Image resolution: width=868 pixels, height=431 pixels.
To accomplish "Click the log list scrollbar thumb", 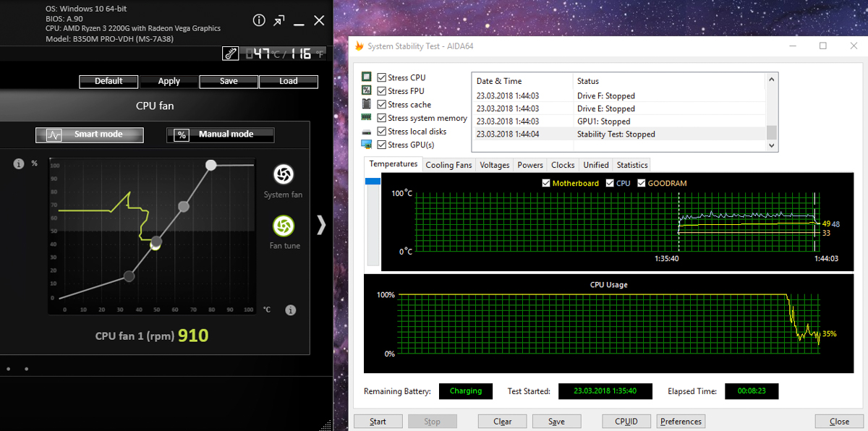I will click(772, 133).
